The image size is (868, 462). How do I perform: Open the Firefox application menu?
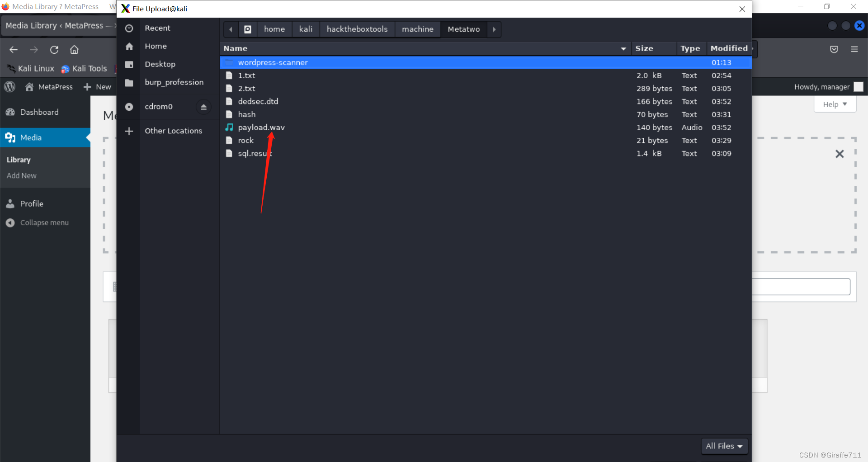[x=855, y=49]
